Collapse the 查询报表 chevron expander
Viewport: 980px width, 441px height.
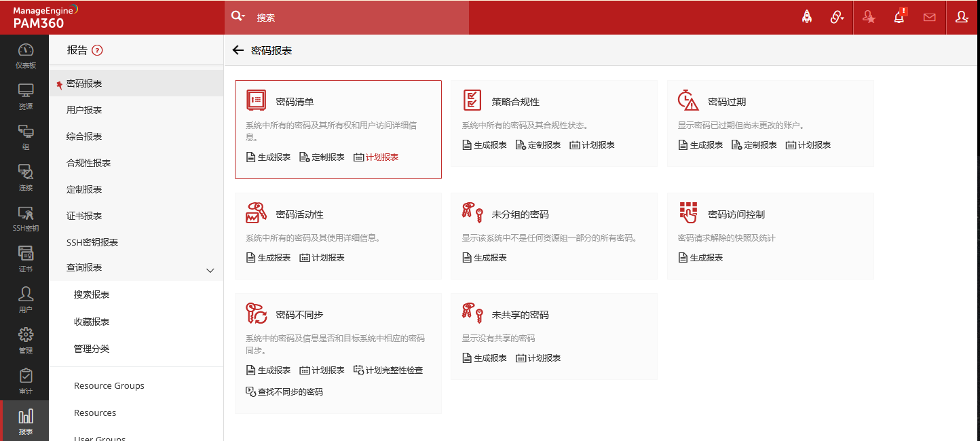point(210,270)
